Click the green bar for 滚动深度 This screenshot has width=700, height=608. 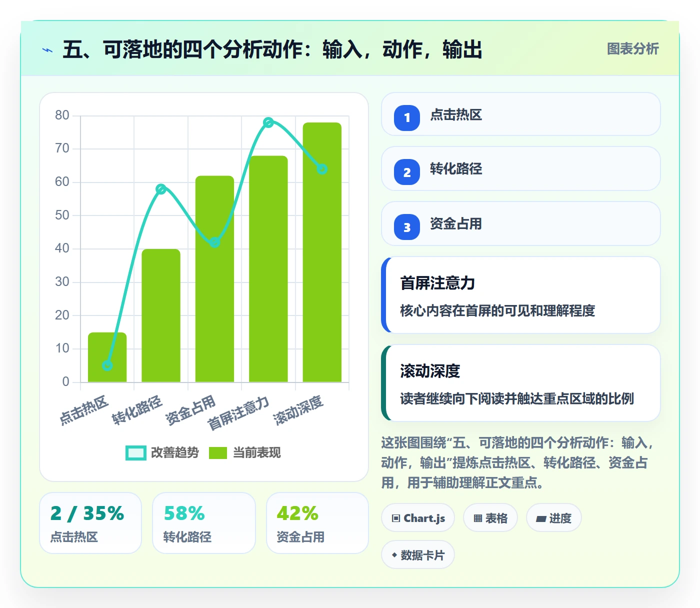[322, 252]
